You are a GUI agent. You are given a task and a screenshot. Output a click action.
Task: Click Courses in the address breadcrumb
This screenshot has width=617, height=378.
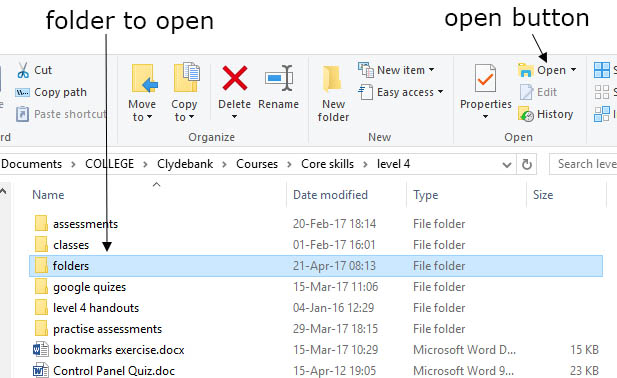pyautogui.click(x=257, y=164)
